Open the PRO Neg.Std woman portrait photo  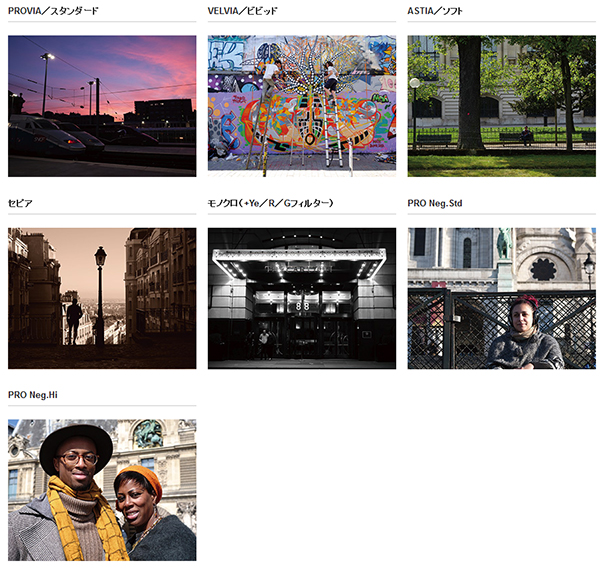(502, 299)
